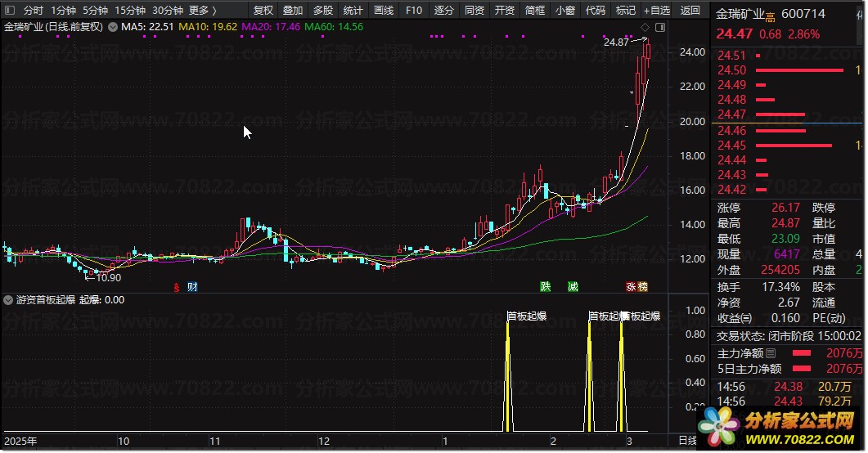
Task: Add stock via +自选 button
Action: pyautogui.click(x=657, y=11)
